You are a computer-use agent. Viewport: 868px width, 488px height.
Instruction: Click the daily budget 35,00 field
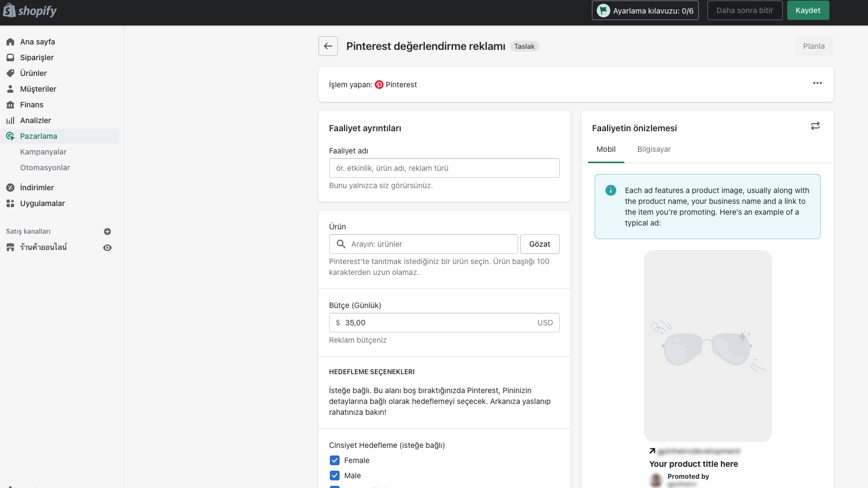pos(444,323)
